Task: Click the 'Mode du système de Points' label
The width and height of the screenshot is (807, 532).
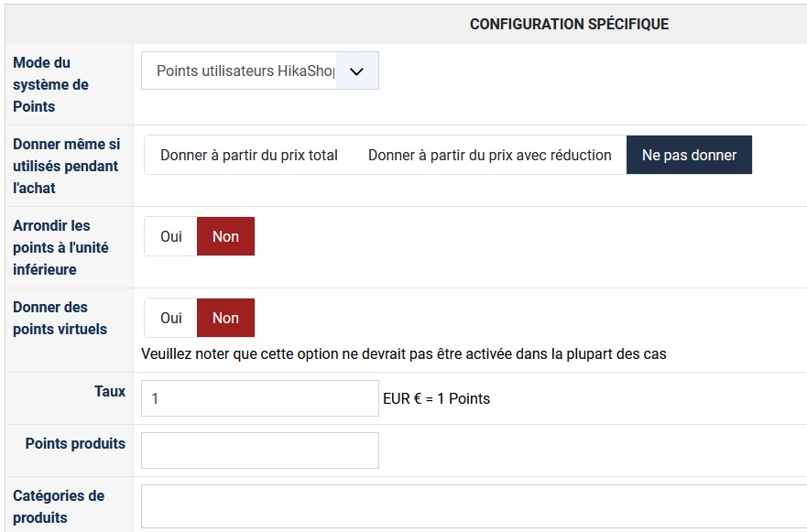Action: click(x=50, y=84)
